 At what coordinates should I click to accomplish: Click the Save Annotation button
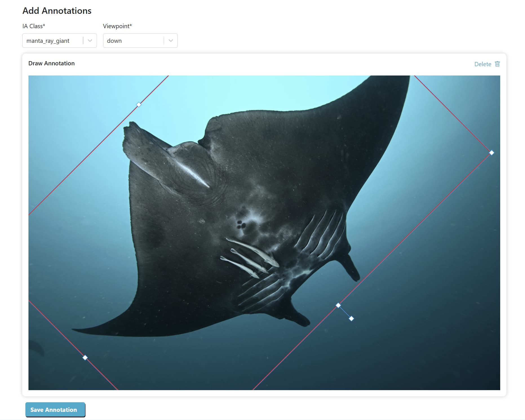pos(55,410)
